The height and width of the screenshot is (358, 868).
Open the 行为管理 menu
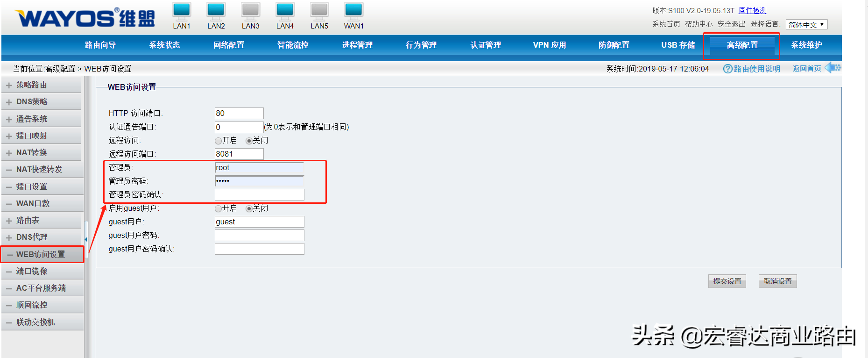point(421,45)
